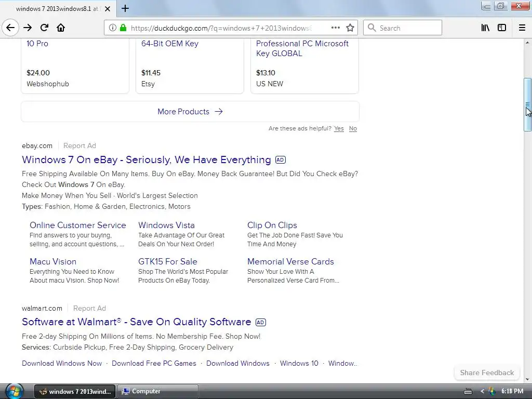Open Clip On Clips sitelink
Screen dimensions: 532x399
tap(272, 225)
